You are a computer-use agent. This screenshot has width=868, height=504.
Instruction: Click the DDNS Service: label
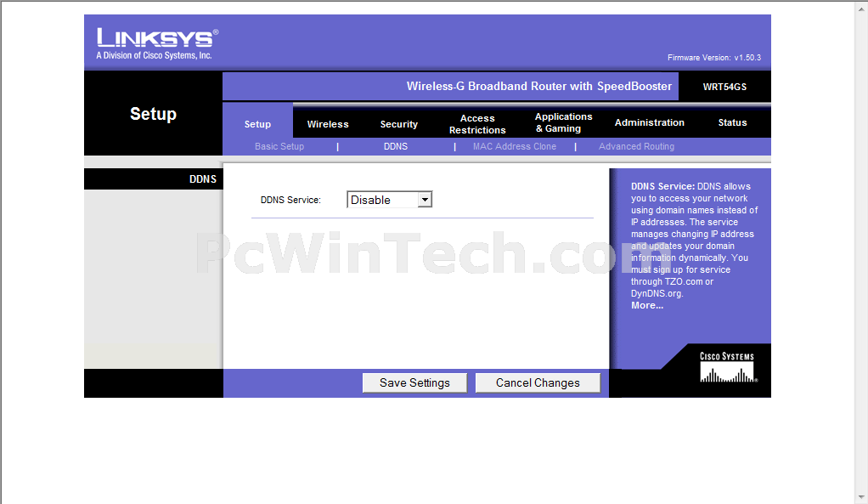[x=290, y=200]
